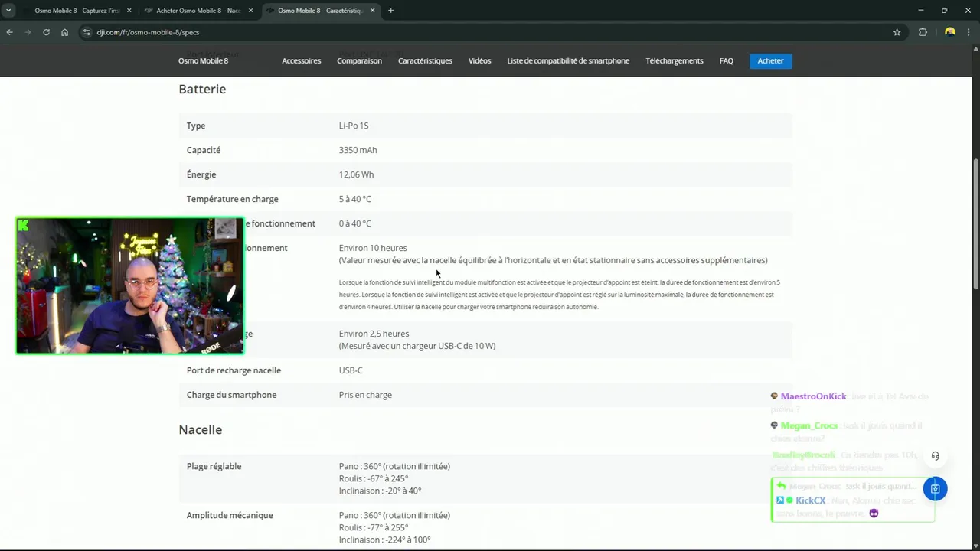Image resolution: width=980 pixels, height=551 pixels.
Task: Close the active Caractéristiques tab
Action: (372, 11)
